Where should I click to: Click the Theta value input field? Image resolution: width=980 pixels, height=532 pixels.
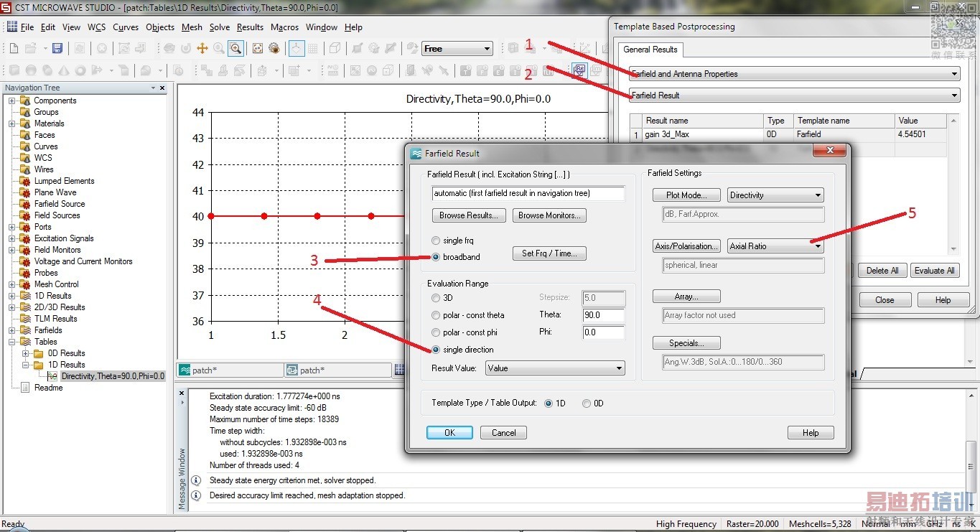click(x=604, y=315)
